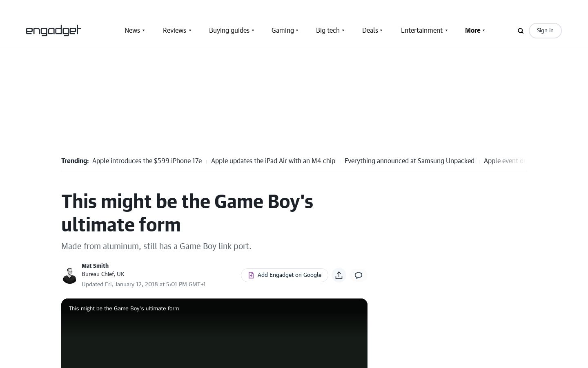Expand the Entertainment menu arrow
This screenshot has height=368, width=588.
(446, 31)
